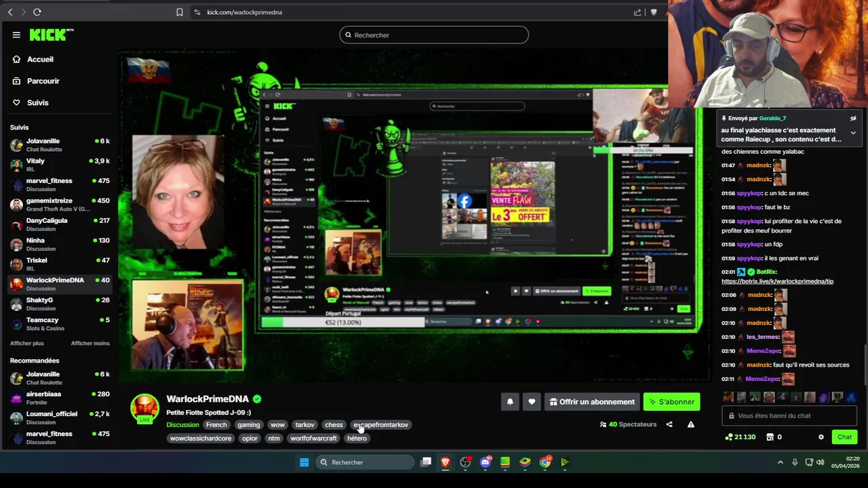
Task: Open the hamburger menu beside the Kick logo
Action: click(16, 35)
